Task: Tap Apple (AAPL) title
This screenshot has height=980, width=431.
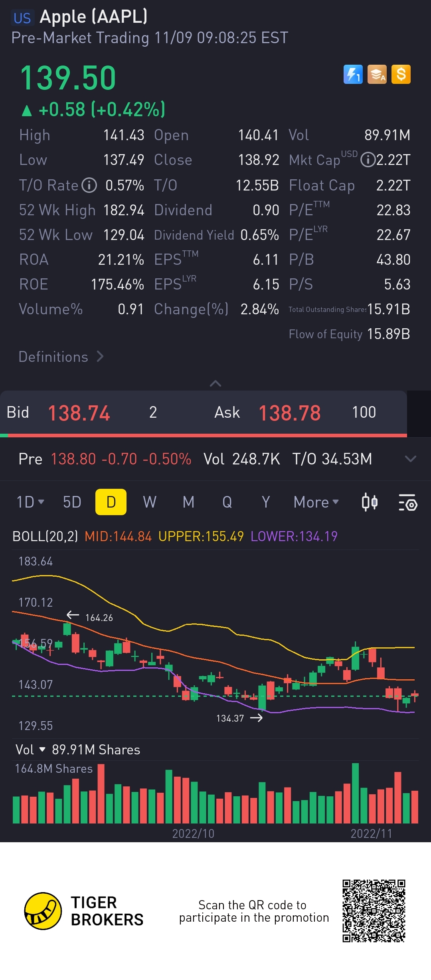Action: point(94,17)
